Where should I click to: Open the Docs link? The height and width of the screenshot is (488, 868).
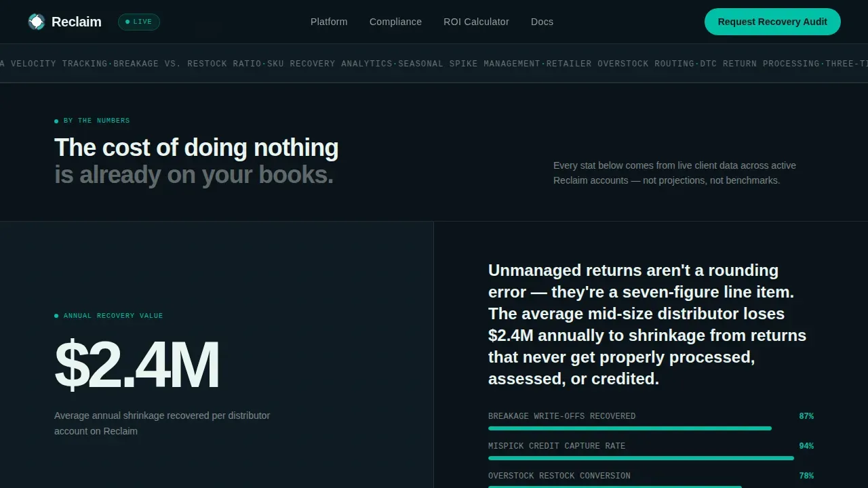[x=542, y=22]
